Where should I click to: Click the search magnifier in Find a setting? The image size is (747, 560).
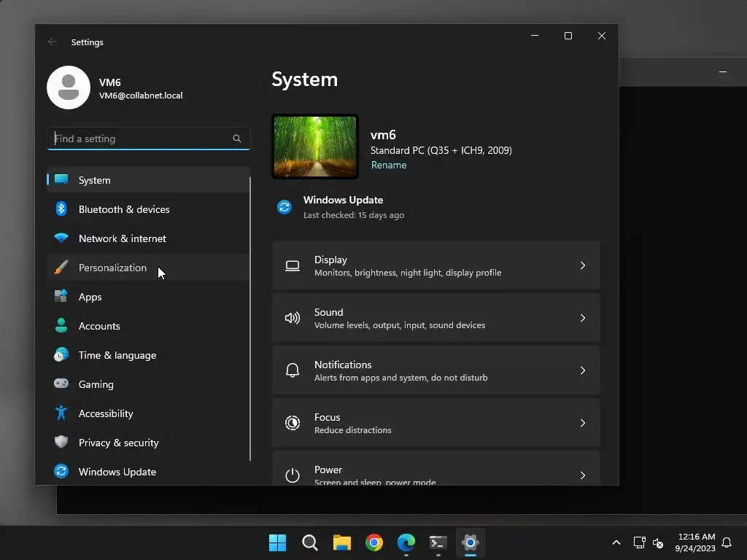pyautogui.click(x=237, y=139)
